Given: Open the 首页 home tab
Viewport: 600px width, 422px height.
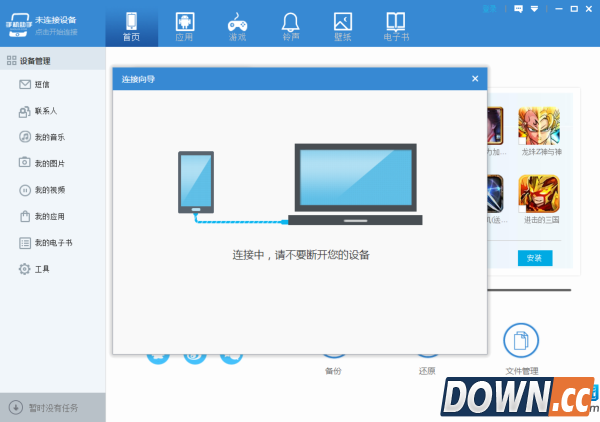Looking at the screenshot, I should click(x=131, y=26).
